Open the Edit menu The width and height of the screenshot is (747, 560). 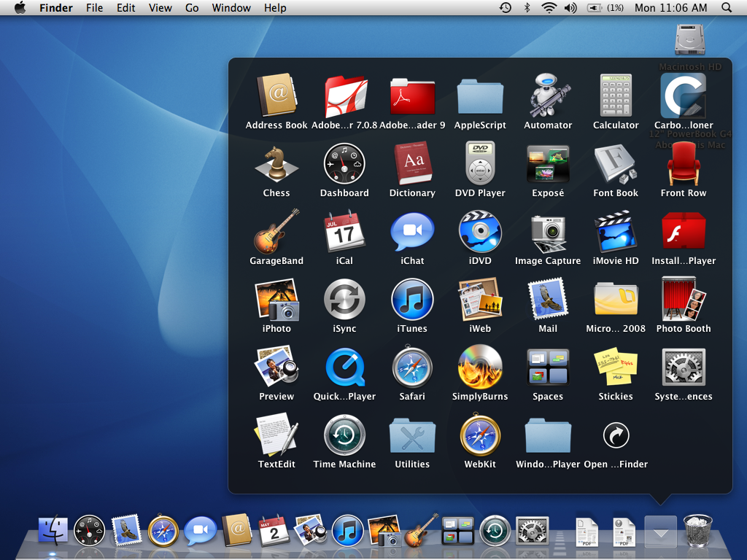pyautogui.click(x=125, y=7)
